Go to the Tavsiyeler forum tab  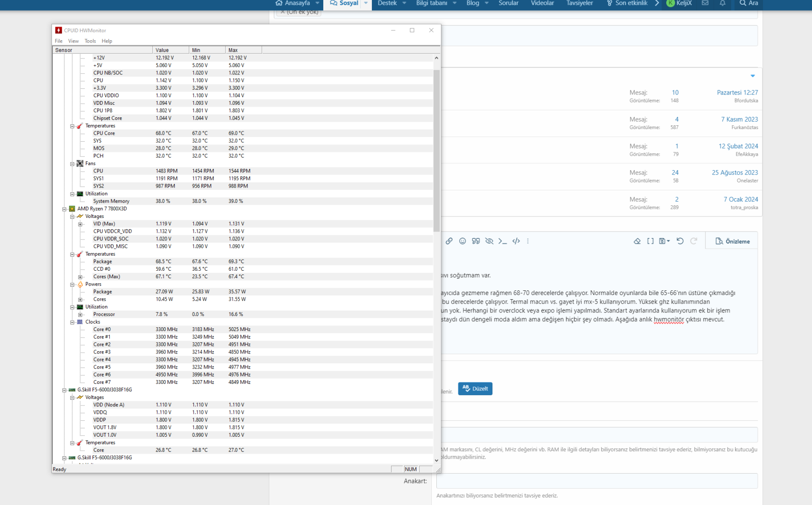point(580,3)
